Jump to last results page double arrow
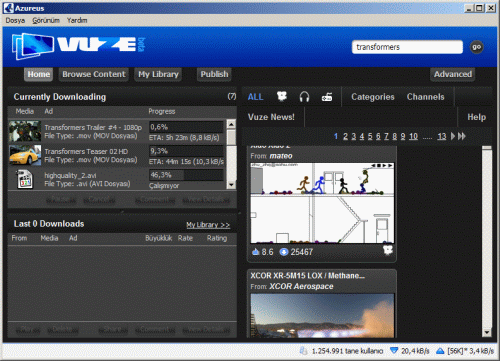Screen dimensions: 500x361 pyautogui.click(x=462, y=136)
